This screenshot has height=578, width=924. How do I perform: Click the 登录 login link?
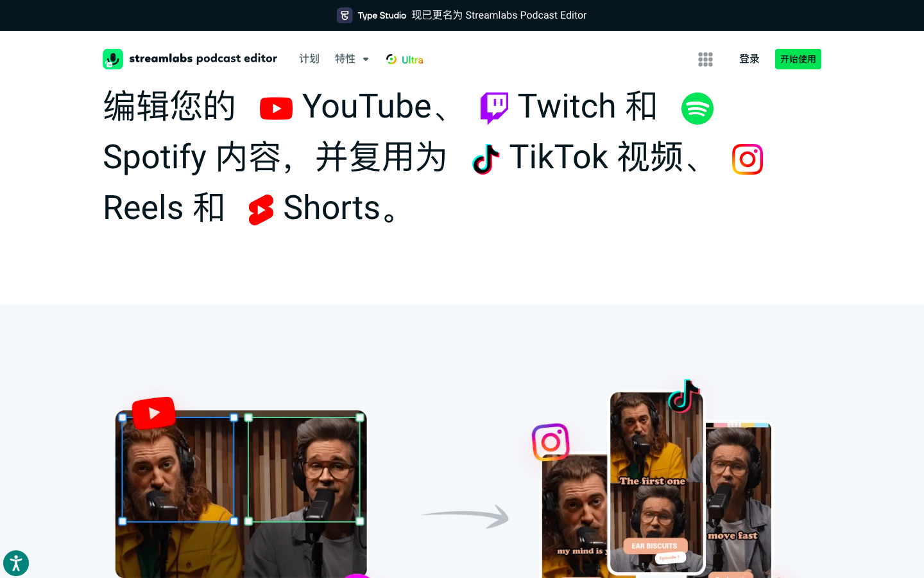[749, 59]
